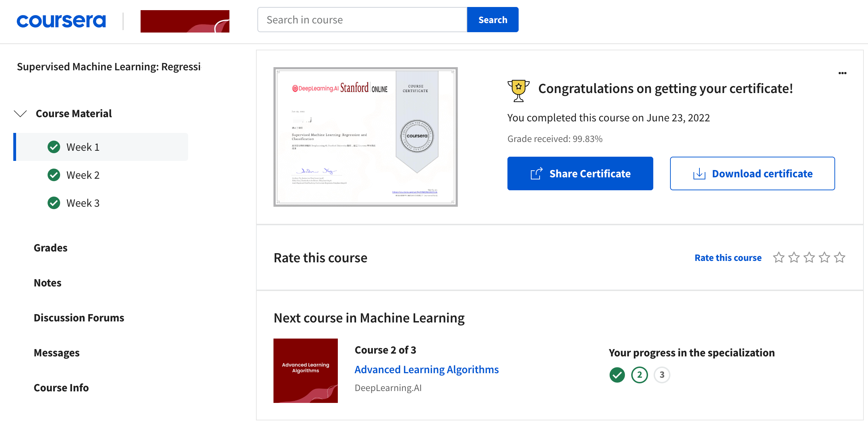Open Discussion Forums
The image size is (868, 426).
(79, 318)
